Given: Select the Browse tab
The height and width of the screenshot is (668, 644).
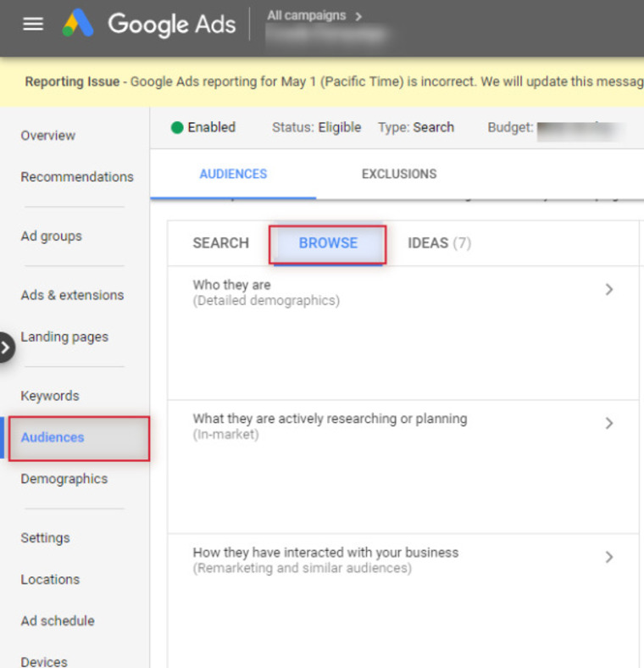Looking at the screenshot, I should coord(328,242).
